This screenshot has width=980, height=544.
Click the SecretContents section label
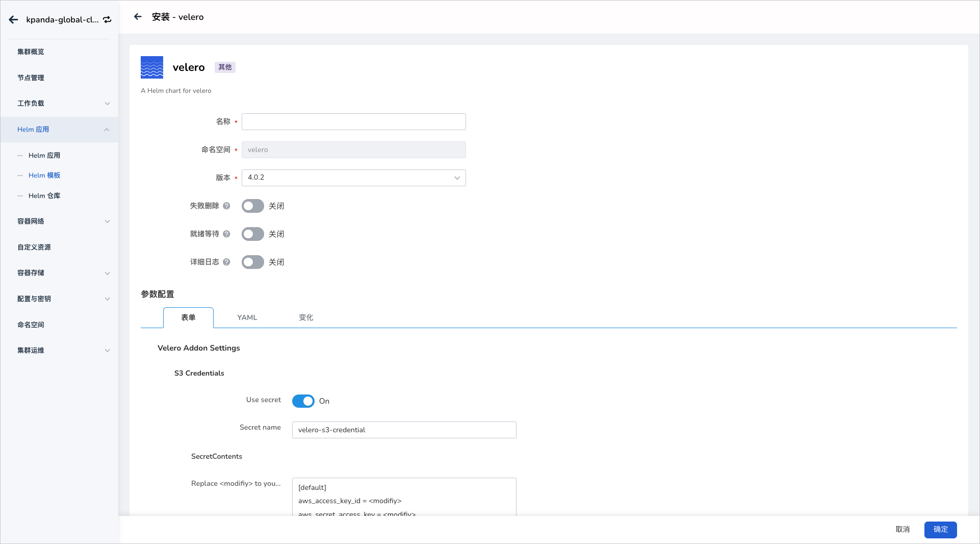217,456
